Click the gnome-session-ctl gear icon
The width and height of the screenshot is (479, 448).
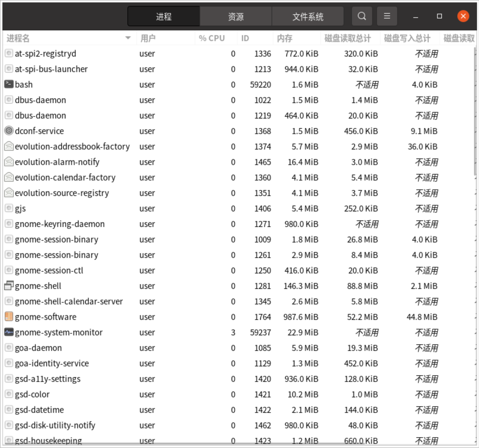coord(9,270)
